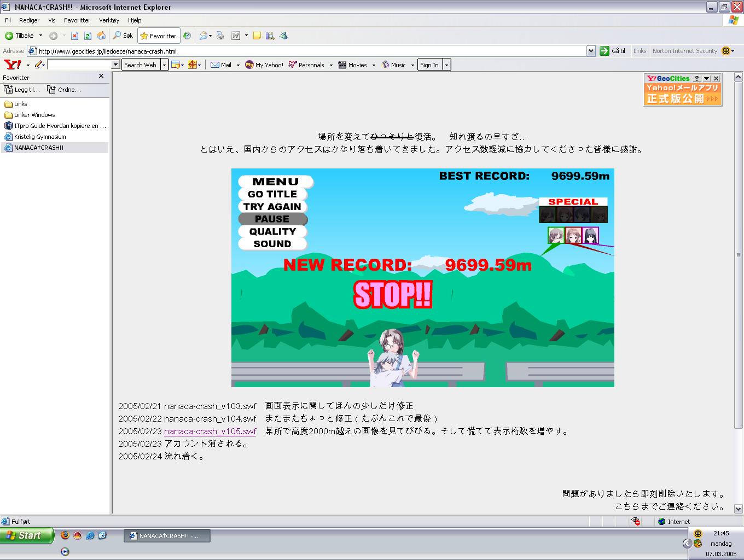Open the Favoritter menu in menu bar
This screenshot has width=744, height=560.
pos(77,20)
